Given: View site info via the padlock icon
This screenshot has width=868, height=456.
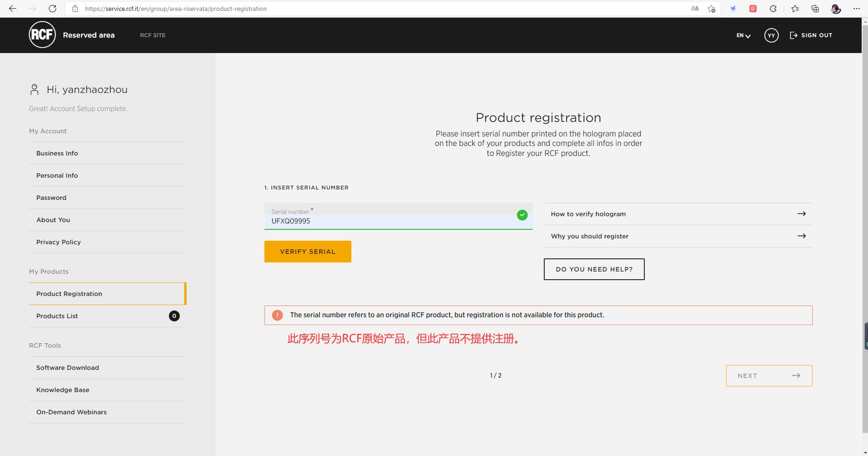Looking at the screenshot, I should point(75,9).
